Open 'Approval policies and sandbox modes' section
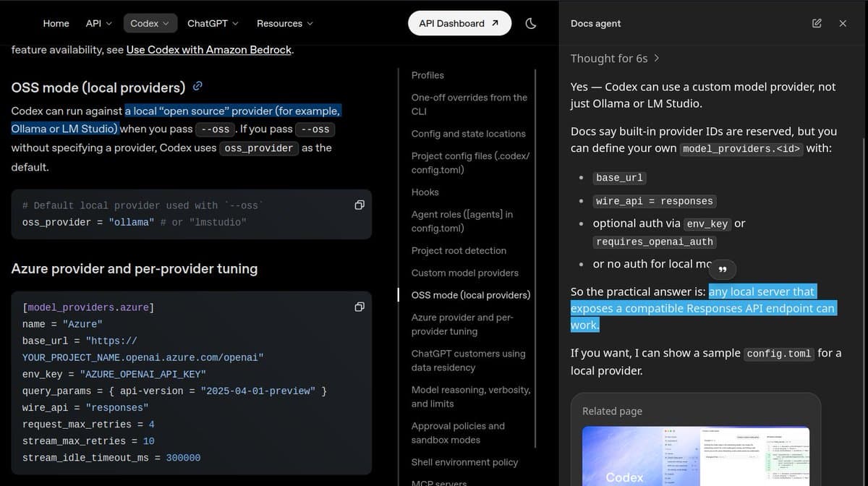 coord(458,432)
